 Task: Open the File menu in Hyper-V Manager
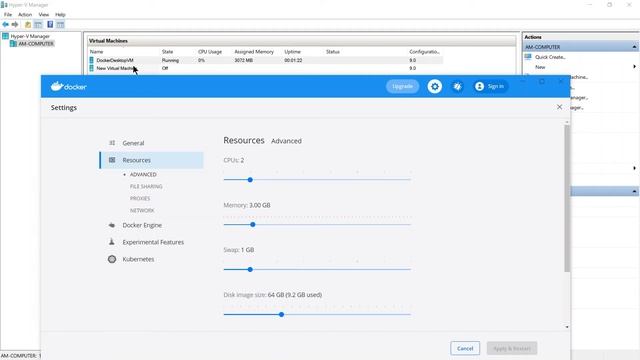coord(8,15)
